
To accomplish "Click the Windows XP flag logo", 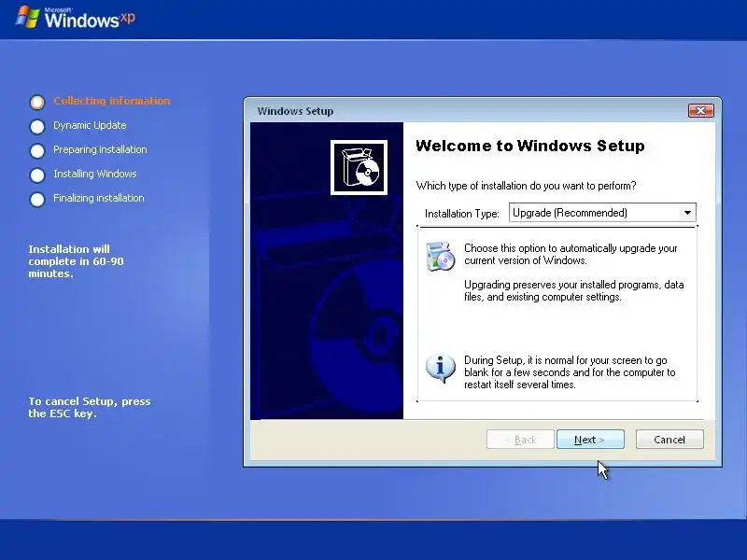I will pos(27,17).
